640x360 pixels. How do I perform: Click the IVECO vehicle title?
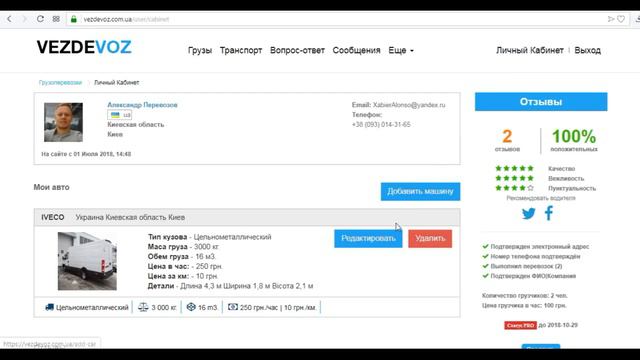[x=53, y=218]
